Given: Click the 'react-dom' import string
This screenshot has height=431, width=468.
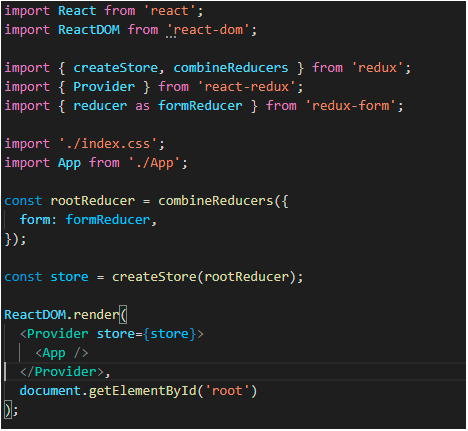Looking at the screenshot, I should pyautogui.click(x=208, y=30).
